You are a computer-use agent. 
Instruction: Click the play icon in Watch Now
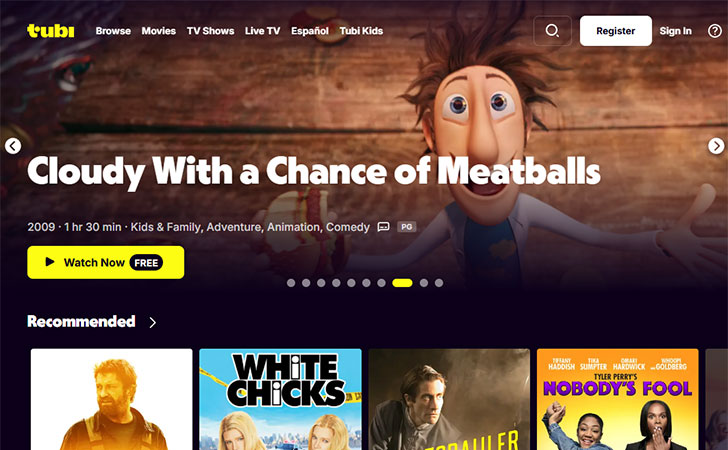click(x=50, y=262)
